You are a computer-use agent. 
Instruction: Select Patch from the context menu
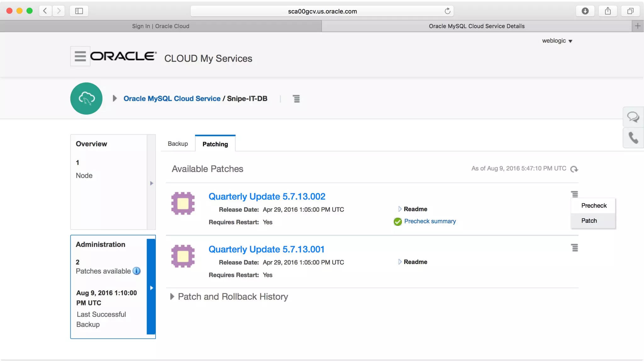pyautogui.click(x=589, y=221)
